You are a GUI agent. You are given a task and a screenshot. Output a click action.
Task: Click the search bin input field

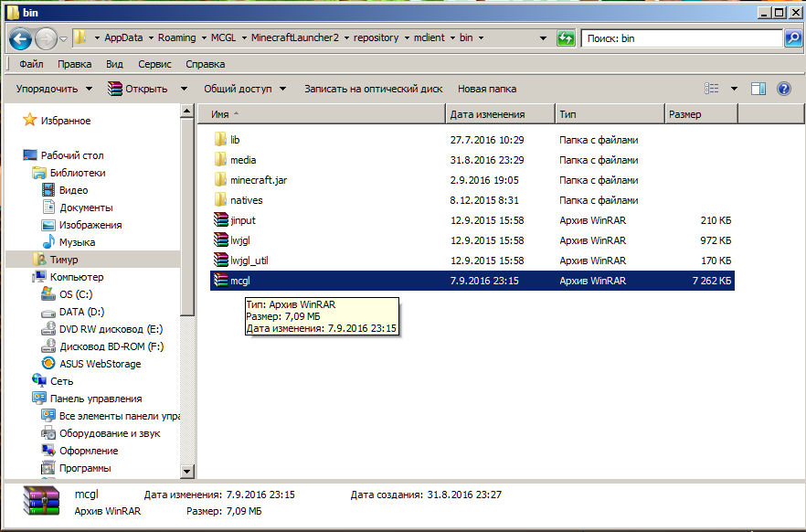pyautogui.click(x=681, y=38)
